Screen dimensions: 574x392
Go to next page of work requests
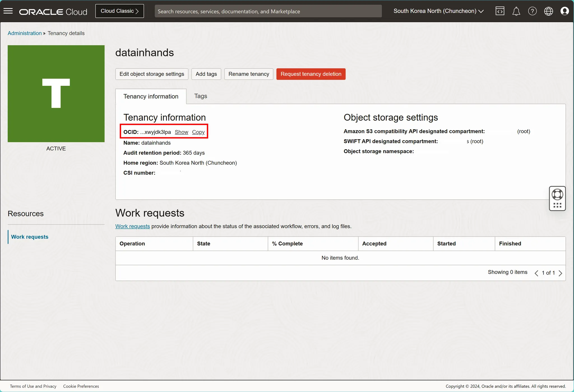(560, 273)
